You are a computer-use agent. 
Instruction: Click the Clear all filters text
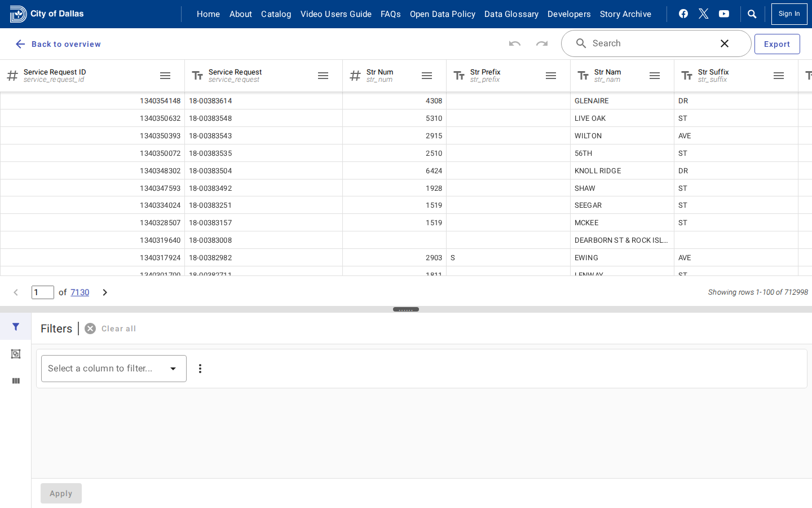(x=118, y=329)
